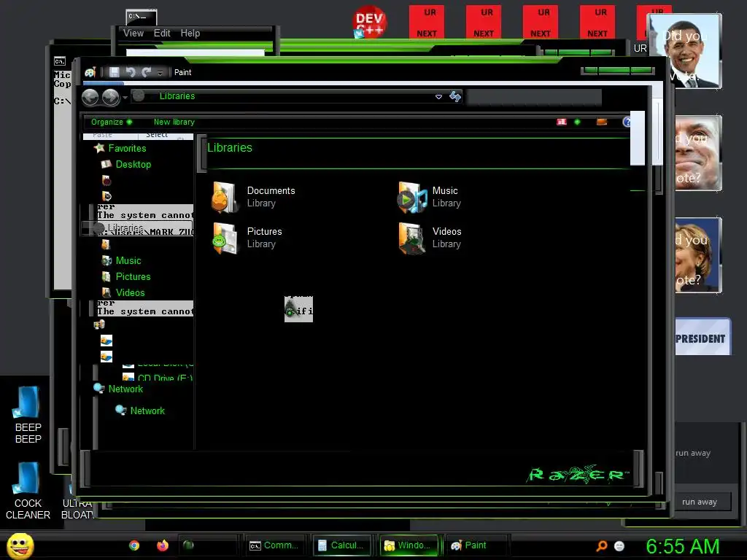Image resolution: width=747 pixels, height=560 pixels.
Task: Switch to the Command Prompt taskbar button
Action: point(276,545)
